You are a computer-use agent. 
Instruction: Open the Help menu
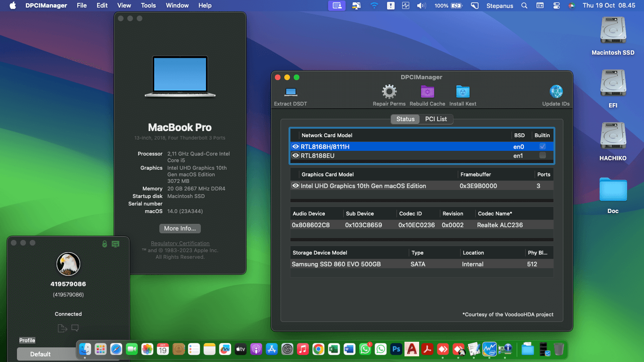point(205,6)
